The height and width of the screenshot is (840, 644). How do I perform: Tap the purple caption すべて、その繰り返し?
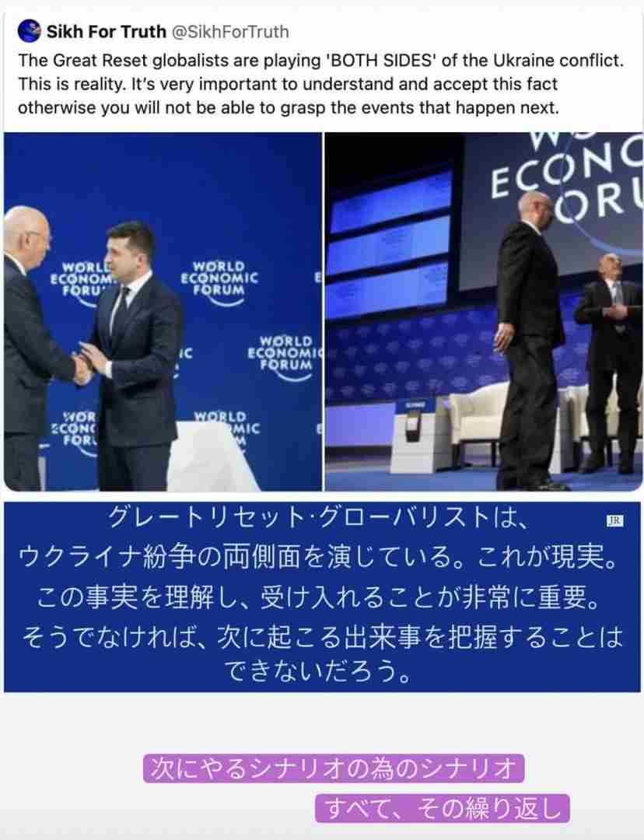pos(442,808)
